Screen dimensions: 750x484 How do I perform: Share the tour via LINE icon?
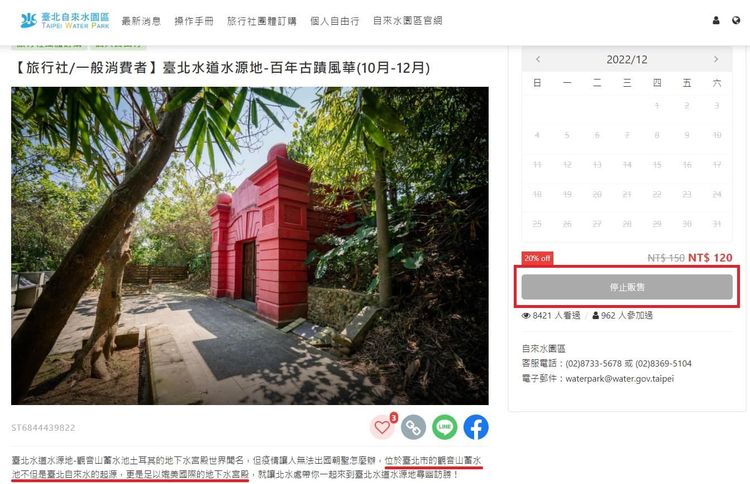tap(444, 427)
